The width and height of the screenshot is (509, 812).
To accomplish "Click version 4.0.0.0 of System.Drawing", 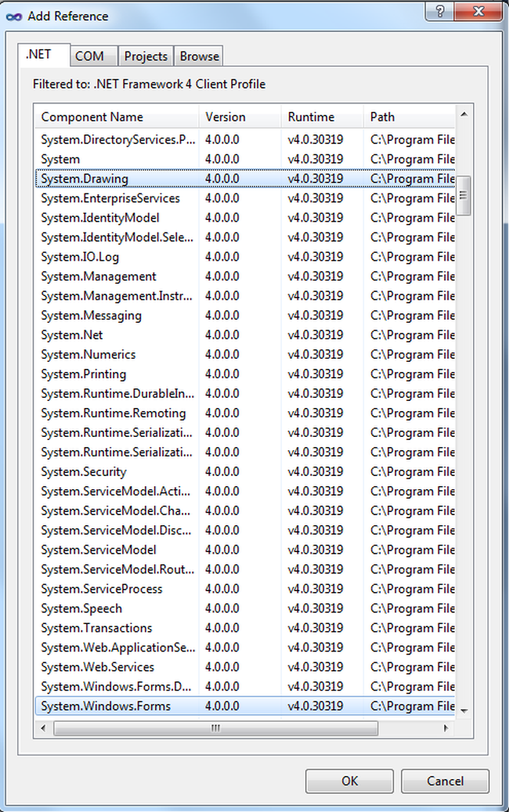I will 222,179.
